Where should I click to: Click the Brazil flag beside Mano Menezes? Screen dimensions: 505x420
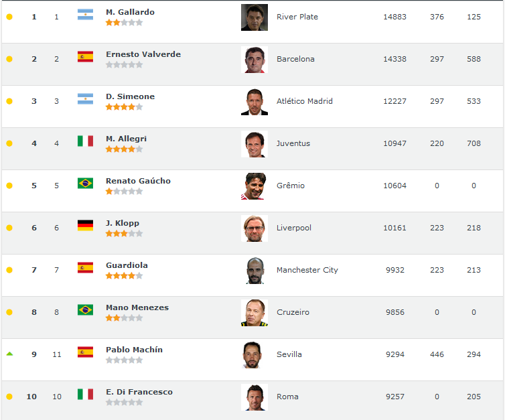pyautogui.click(x=85, y=310)
